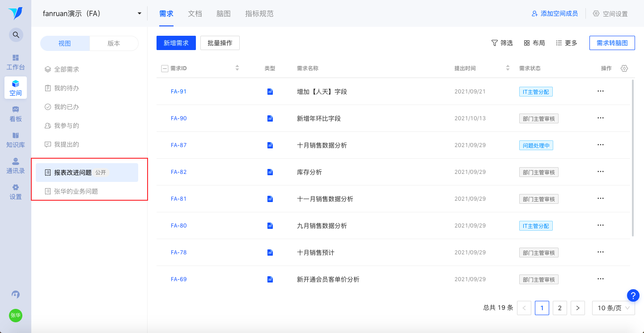644x333 pixels.
Task: Click the blue help question mark button
Action: point(633,295)
